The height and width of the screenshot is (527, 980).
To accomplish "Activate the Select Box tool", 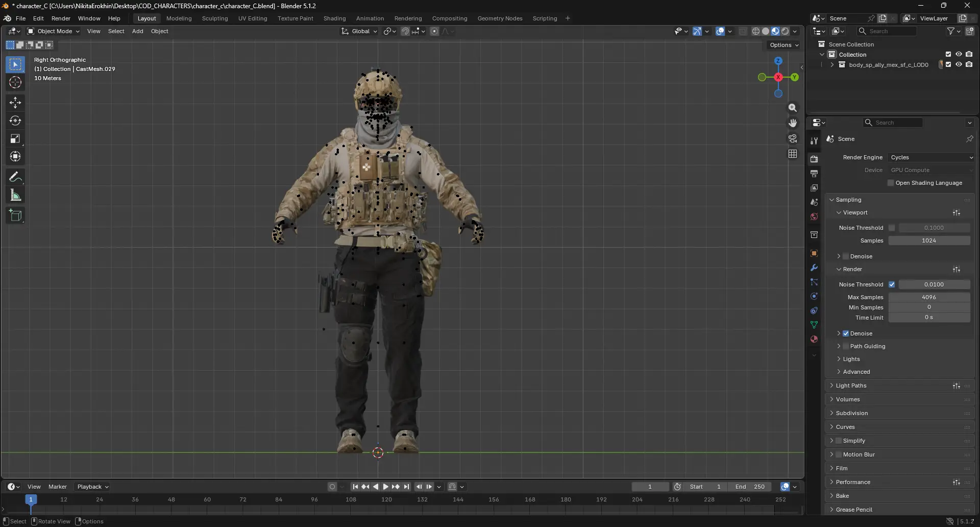I will (15, 65).
